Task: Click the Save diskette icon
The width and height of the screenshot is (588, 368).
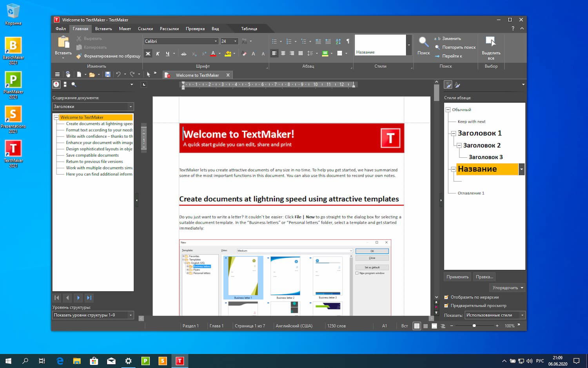Action: (107, 74)
